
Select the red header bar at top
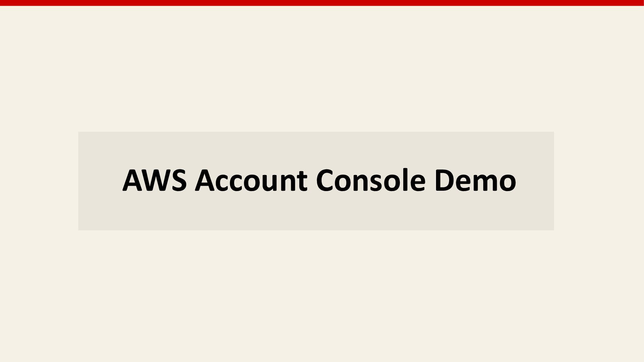pyautogui.click(x=322, y=3)
